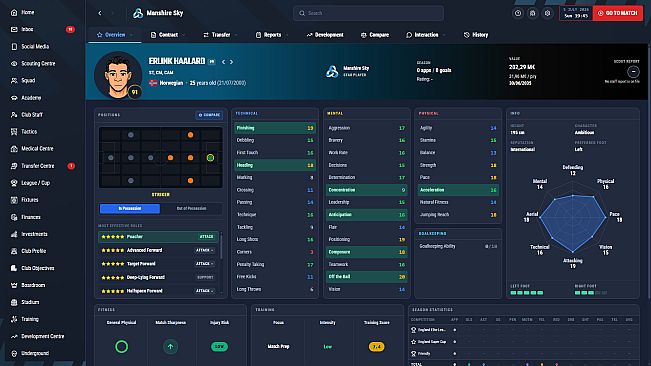The height and width of the screenshot is (366, 651).
Task: Switch to the Compare tab
Action: 375,35
